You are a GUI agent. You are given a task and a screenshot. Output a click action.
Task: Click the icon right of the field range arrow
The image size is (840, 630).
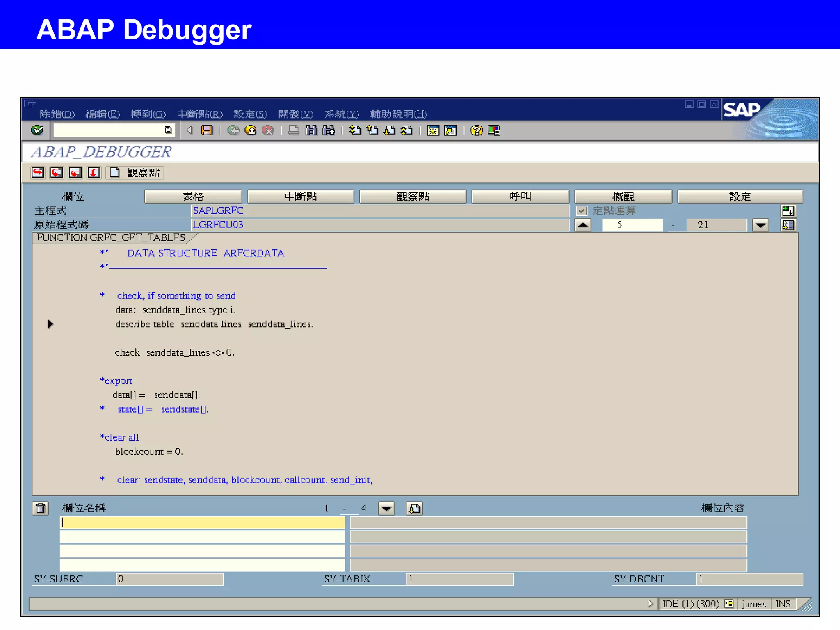click(415, 509)
